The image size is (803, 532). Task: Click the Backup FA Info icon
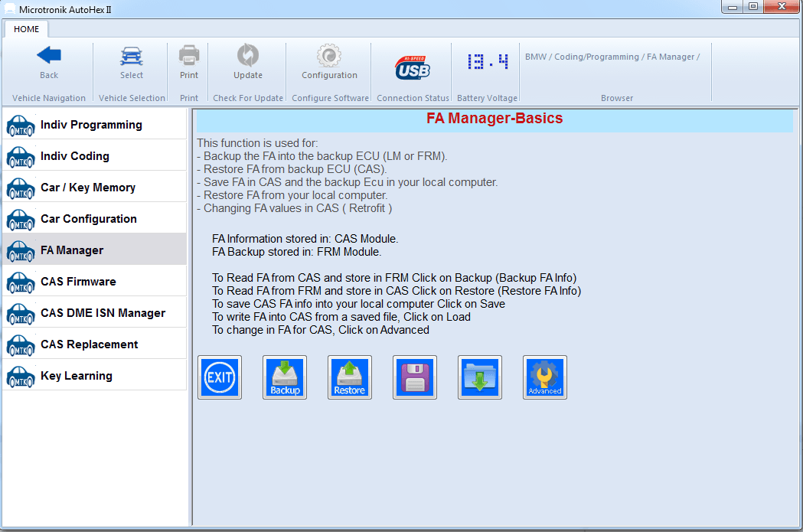click(284, 377)
